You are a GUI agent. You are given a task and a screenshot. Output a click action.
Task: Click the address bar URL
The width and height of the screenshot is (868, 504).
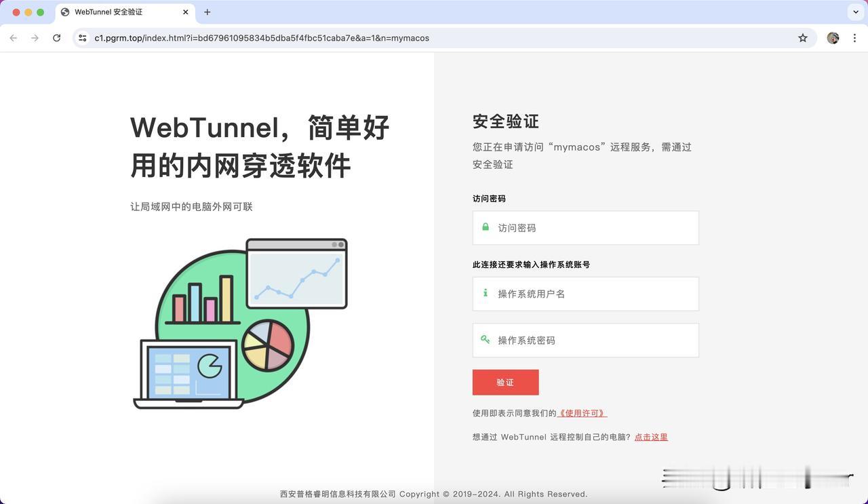click(x=262, y=38)
